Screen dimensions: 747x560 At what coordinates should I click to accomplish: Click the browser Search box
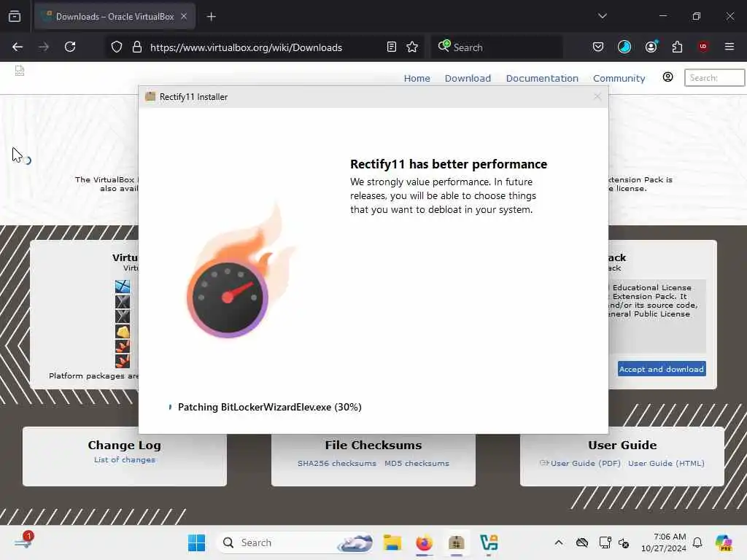pos(497,47)
